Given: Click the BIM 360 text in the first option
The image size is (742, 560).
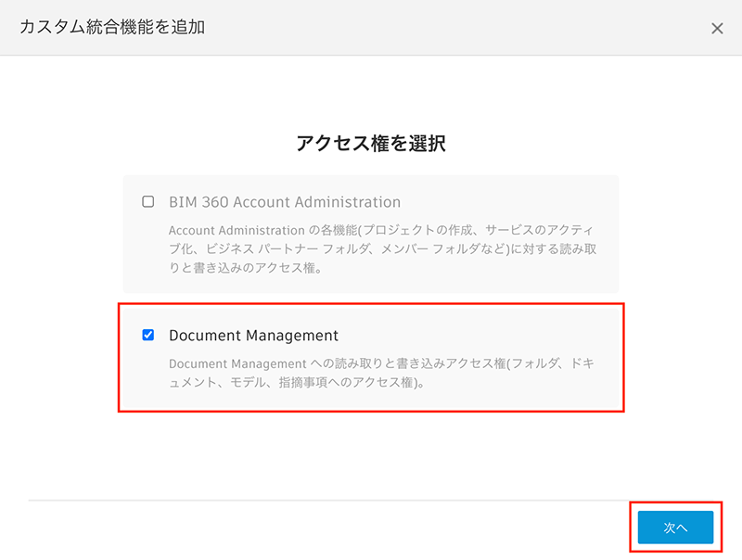Looking at the screenshot, I should point(198,202).
